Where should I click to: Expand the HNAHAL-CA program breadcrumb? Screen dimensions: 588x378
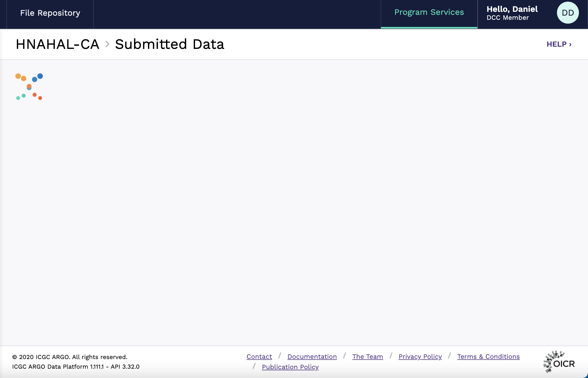click(57, 44)
